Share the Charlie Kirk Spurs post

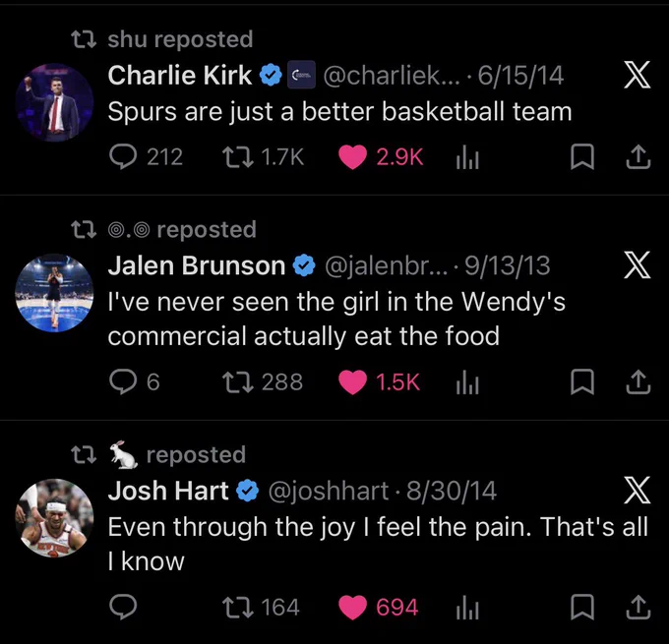[639, 157]
